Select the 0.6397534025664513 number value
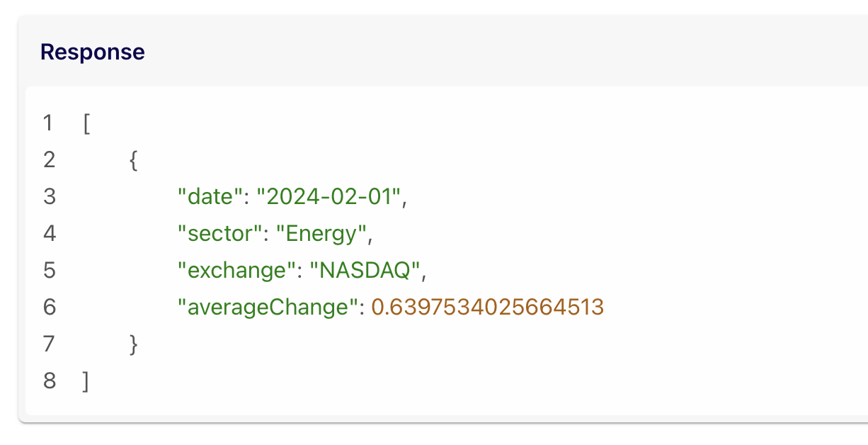Viewport: 868px width, 445px height. tap(487, 307)
